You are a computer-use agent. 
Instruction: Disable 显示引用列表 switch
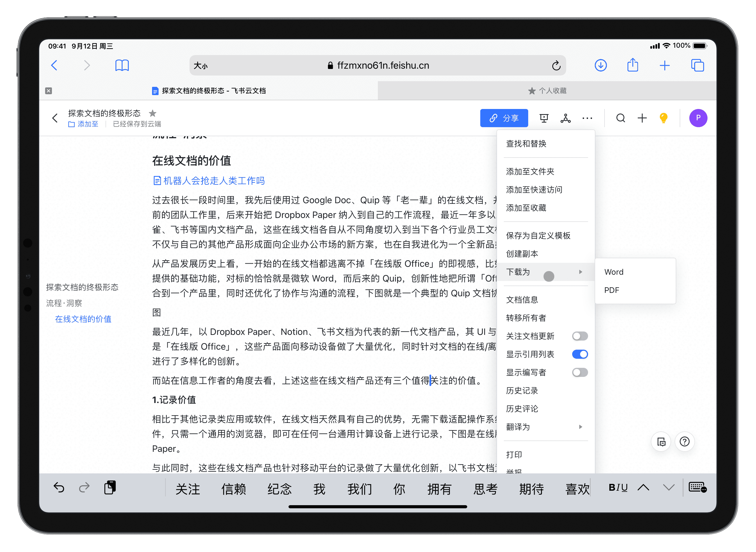pyautogui.click(x=580, y=354)
